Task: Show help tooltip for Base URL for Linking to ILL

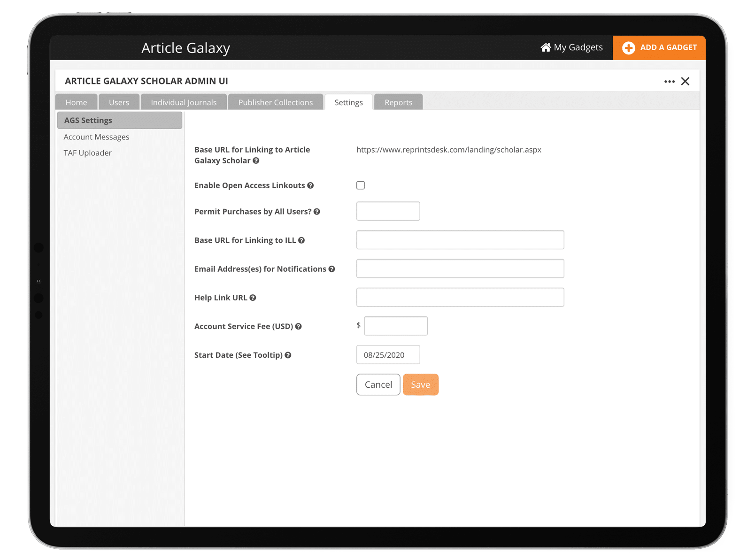Action: point(301,240)
